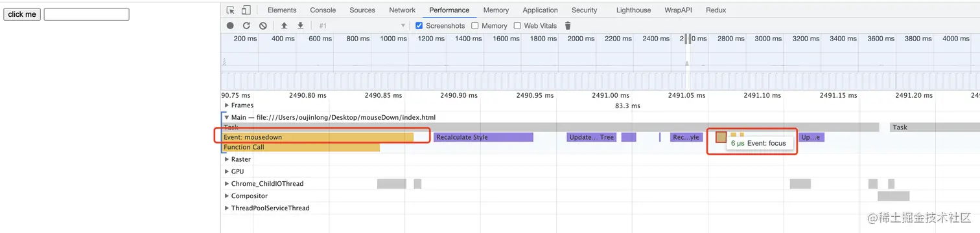Focus the text input beside click me

click(x=86, y=14)
